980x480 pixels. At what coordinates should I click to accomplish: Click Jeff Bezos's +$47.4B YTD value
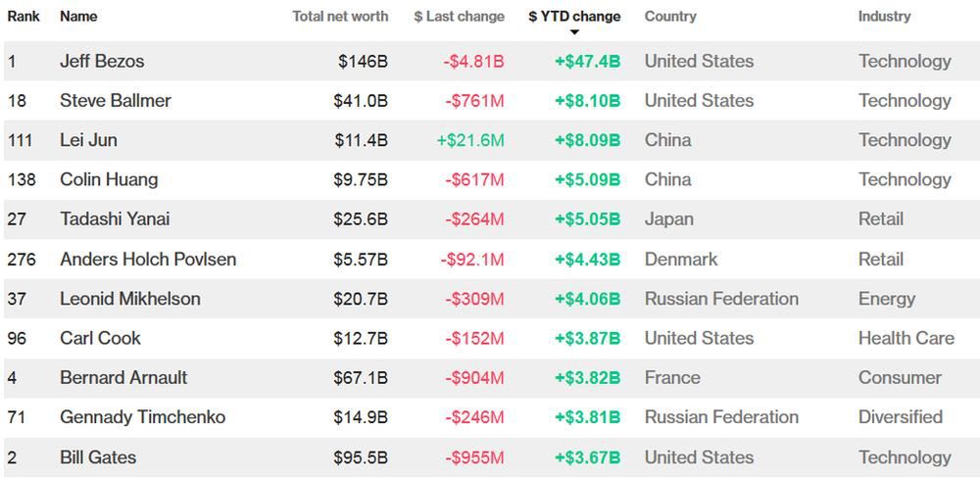pos(587,61)
